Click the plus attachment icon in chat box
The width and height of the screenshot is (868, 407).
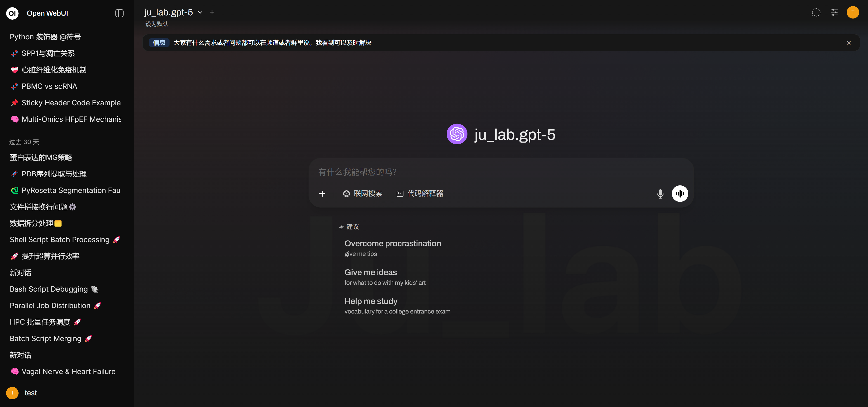tap(322, 194)
